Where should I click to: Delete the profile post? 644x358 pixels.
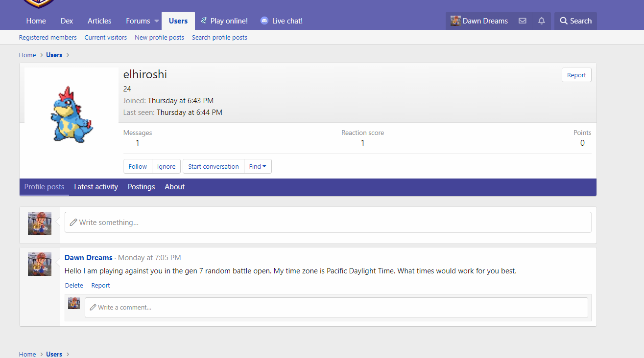click(74, 286)
